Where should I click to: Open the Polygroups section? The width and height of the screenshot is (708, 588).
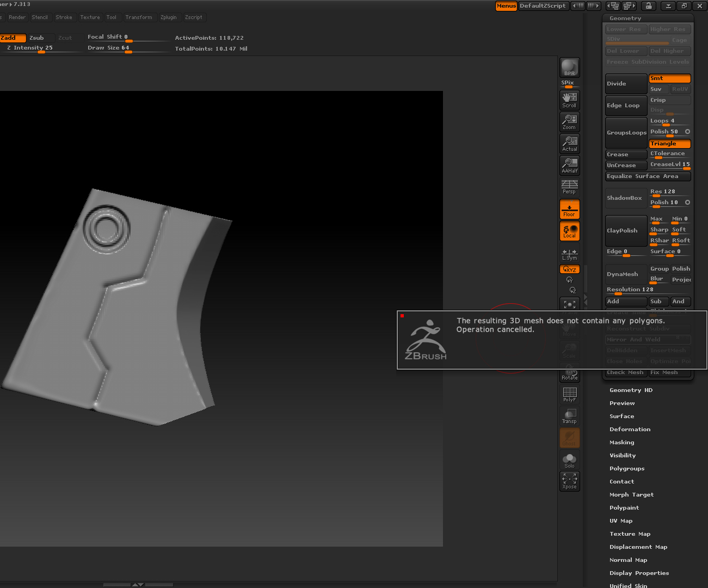tap(627, 469)
